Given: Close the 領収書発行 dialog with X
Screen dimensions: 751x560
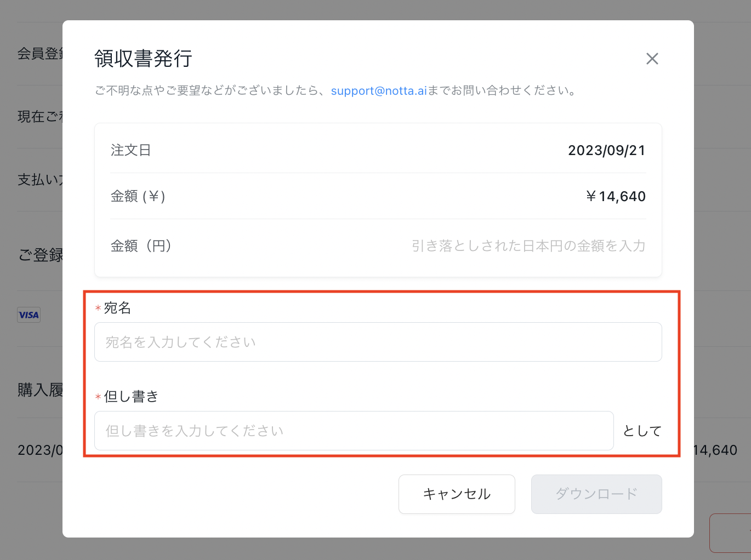Looking at the screenshot, I should point(652,59).
